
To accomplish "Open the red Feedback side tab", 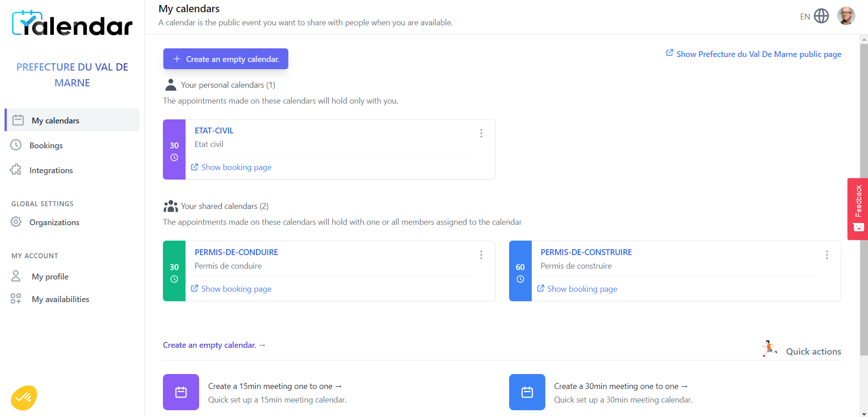I will point(857,208).
